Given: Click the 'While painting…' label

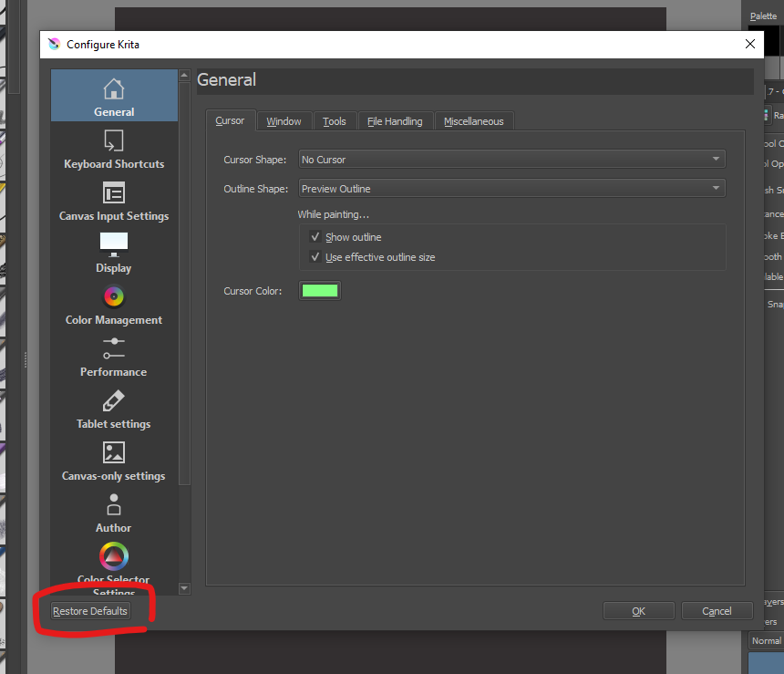Looking at the screenshot, I should 334,214.
